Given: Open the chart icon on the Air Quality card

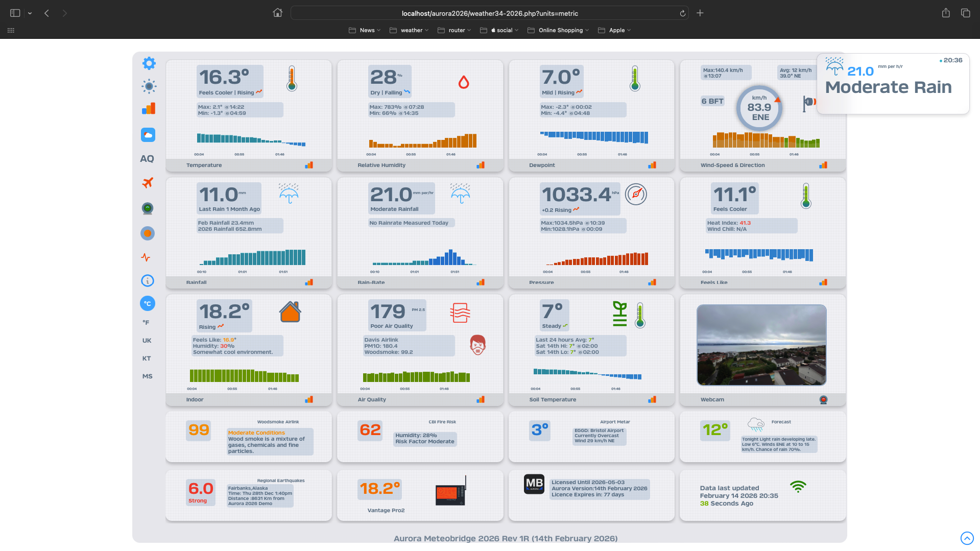Looking at the screenshot, I should point(481,399).
